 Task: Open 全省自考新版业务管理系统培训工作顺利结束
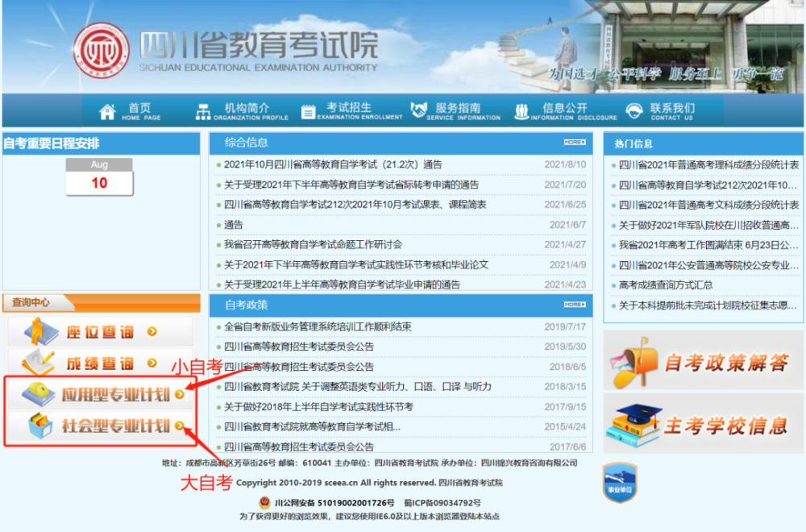[x=317, y=326]
